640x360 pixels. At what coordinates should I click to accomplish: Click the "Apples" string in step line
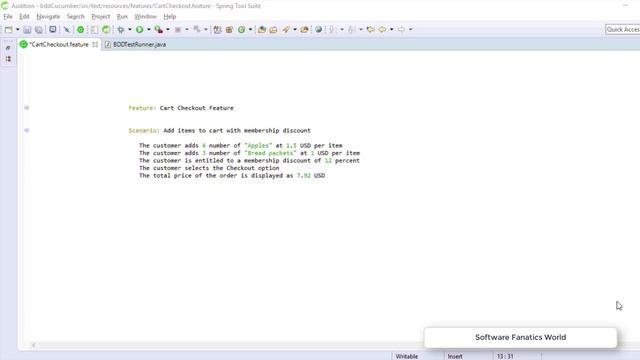pyautogui.click(x=258, y=145)
